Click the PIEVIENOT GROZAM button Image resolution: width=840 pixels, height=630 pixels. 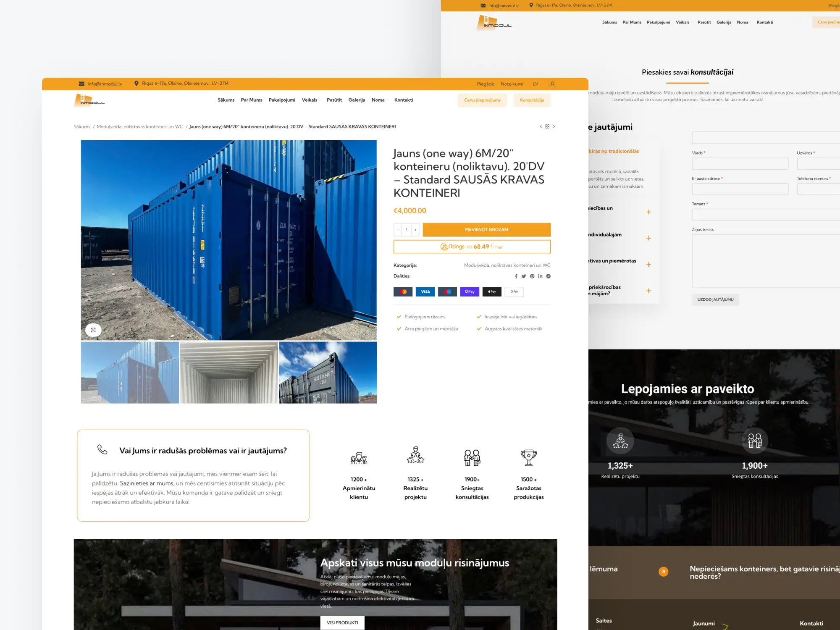click(x=486, y=230)
